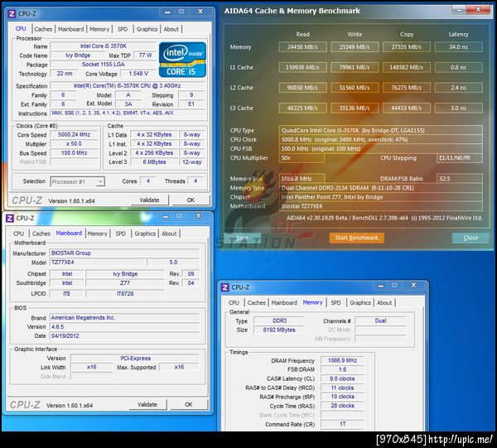
Task: Click the Name field Intel Core i5 3570K
Action: pyautogui.click(x=104, y=46)
